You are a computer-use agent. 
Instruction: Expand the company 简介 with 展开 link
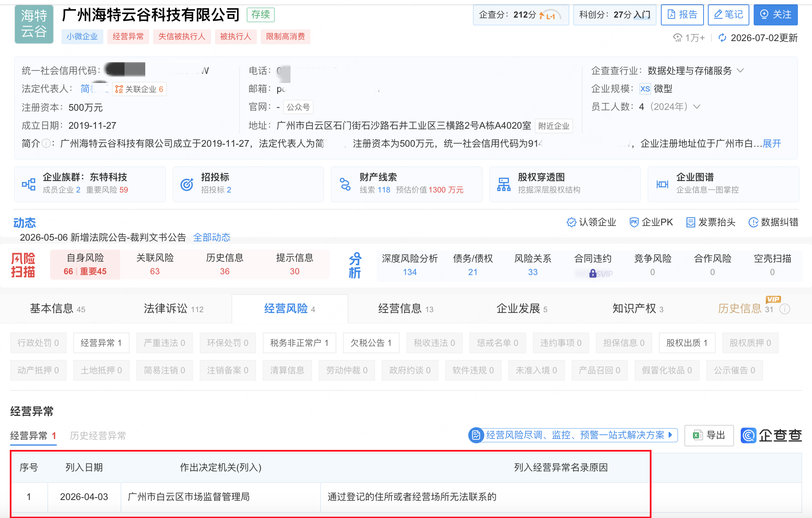(x=772, y=144)
